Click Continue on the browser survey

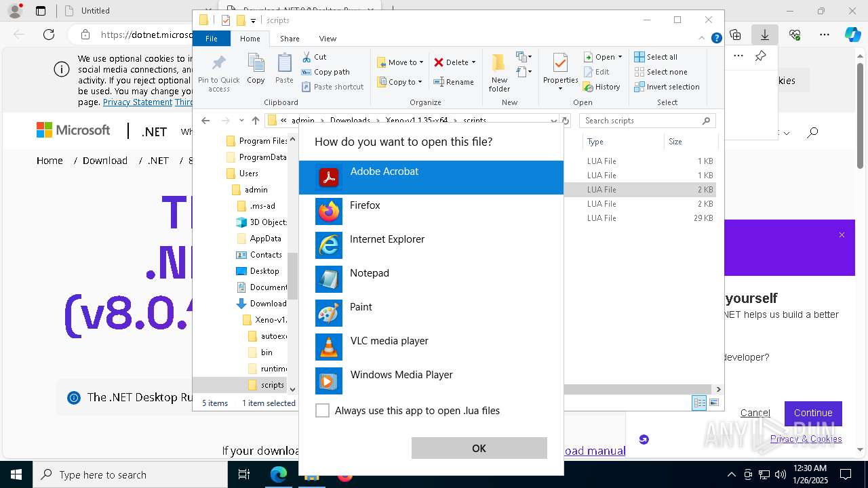click(x=813, y=413)
